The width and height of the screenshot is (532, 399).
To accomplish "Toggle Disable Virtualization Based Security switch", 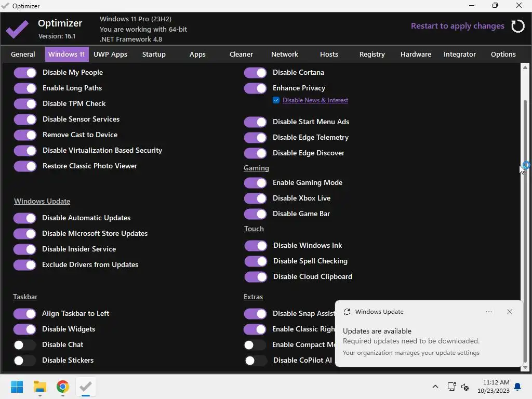I will click(25, 151).
